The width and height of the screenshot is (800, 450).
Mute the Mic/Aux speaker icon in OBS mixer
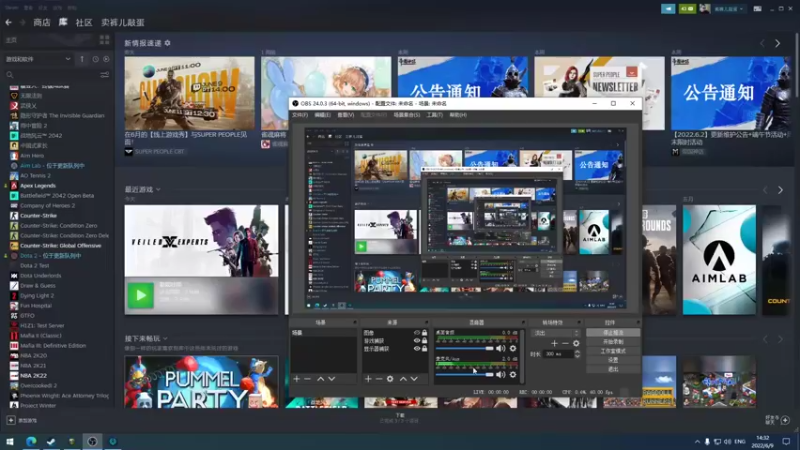pyautogui.click(x=501, y=374)
